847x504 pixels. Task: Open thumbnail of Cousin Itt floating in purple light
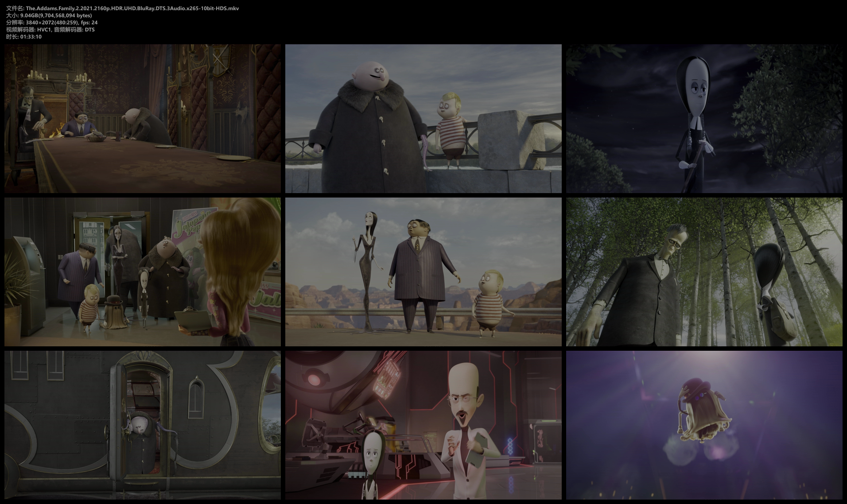(704, 425)
